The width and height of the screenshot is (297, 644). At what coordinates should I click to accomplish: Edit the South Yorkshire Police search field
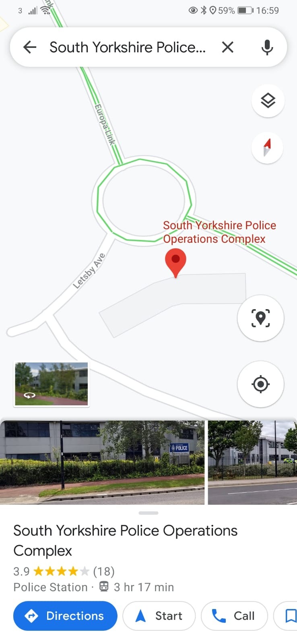(x=128, y=47)
